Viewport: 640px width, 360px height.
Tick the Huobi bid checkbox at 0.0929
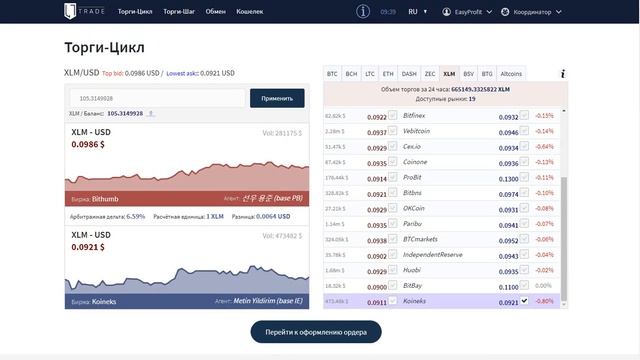(392, 270)
